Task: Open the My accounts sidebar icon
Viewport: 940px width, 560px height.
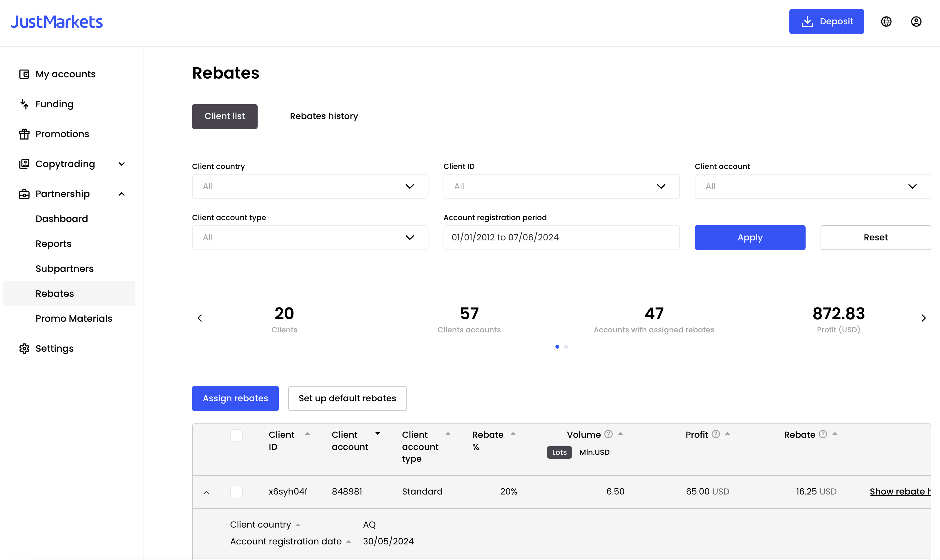Action: [24, 74]
